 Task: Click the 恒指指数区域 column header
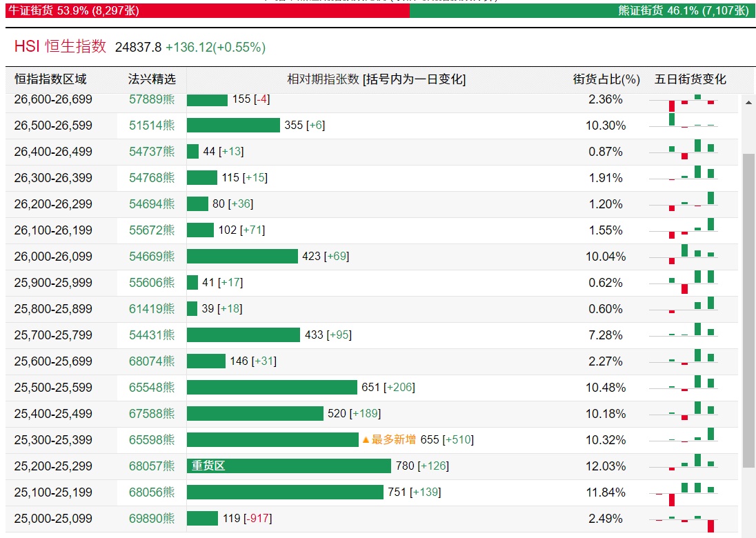[51, 79]
